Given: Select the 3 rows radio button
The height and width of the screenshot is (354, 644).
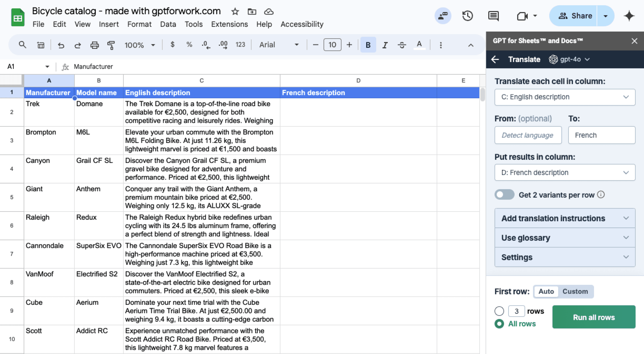Looking at the screenshot, I should (499, 311).
